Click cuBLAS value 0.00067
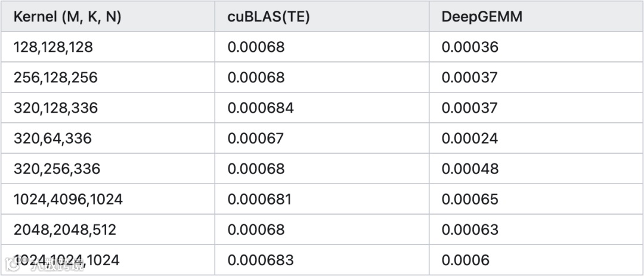This screenshot has height=276, width=644. tap(256, 138)
